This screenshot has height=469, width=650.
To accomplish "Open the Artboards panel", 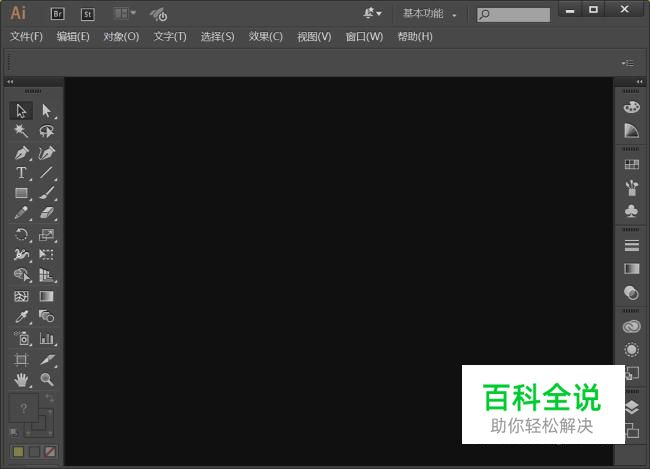I will click(x=631, y=430).
